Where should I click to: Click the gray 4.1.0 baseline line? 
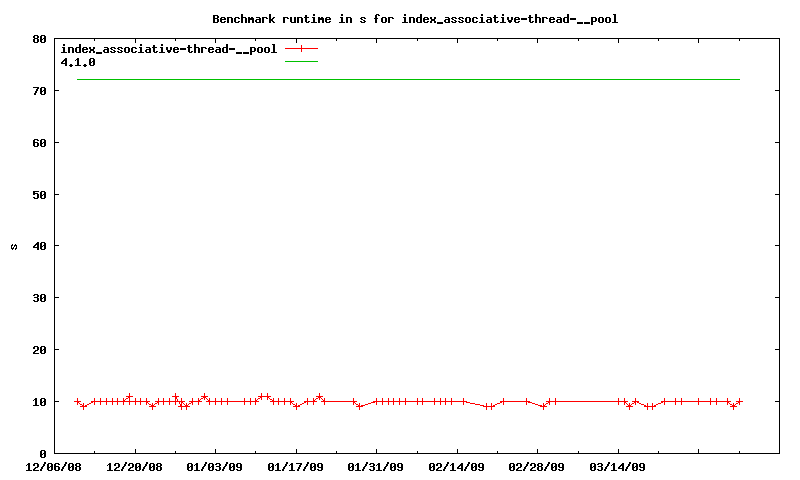400,79
